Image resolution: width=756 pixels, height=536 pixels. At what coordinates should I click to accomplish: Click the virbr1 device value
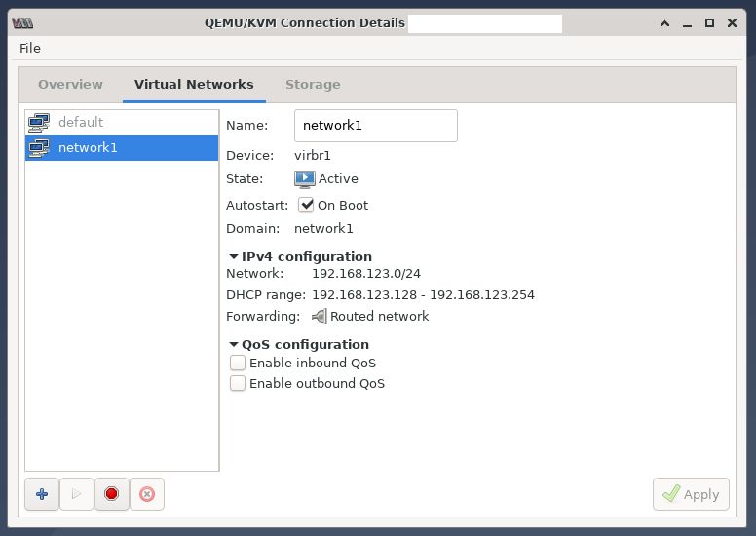[x=313, y=156]
